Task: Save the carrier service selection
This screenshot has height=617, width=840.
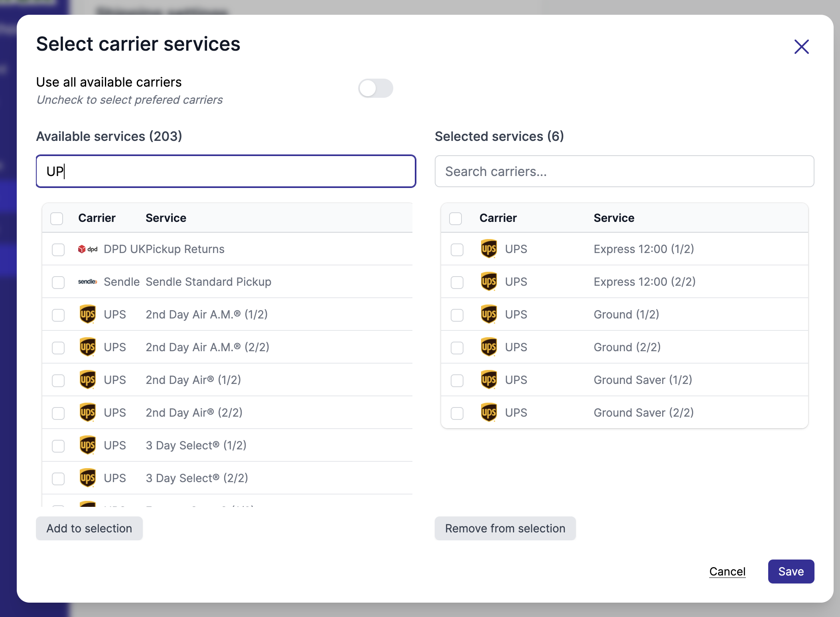Action: point(791,571)
